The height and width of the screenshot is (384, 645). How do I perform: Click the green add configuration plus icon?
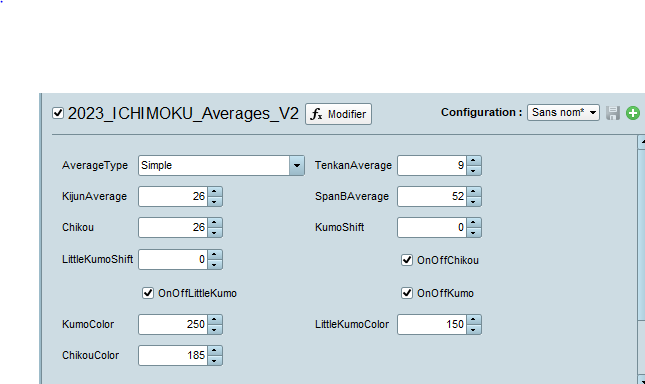coord(633,113)
